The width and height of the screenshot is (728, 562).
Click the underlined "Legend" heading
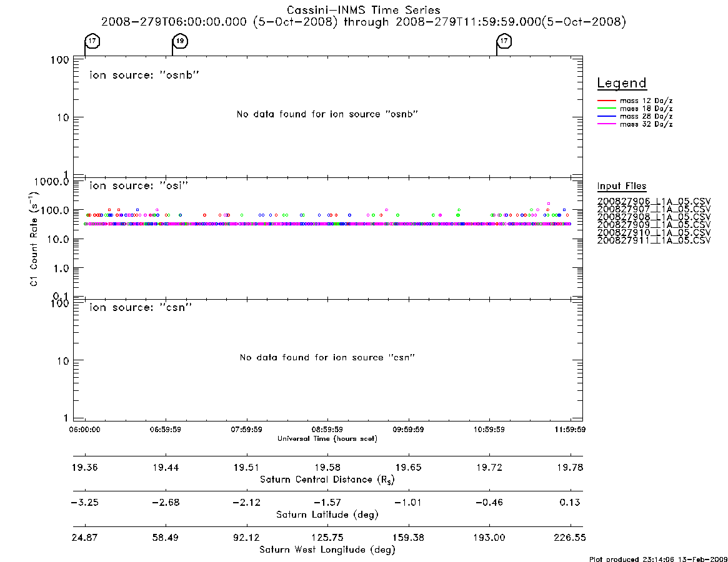tap(622, 83)
